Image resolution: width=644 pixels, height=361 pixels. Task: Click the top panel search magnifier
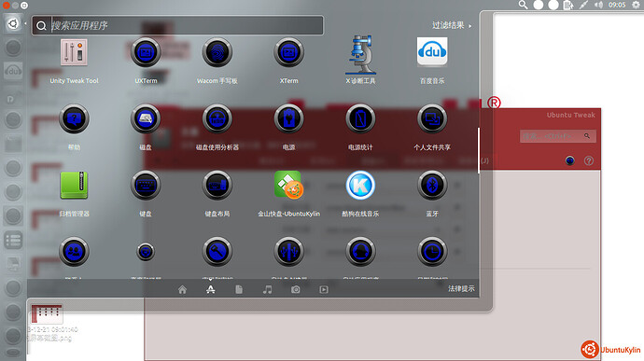click(523, 5)
